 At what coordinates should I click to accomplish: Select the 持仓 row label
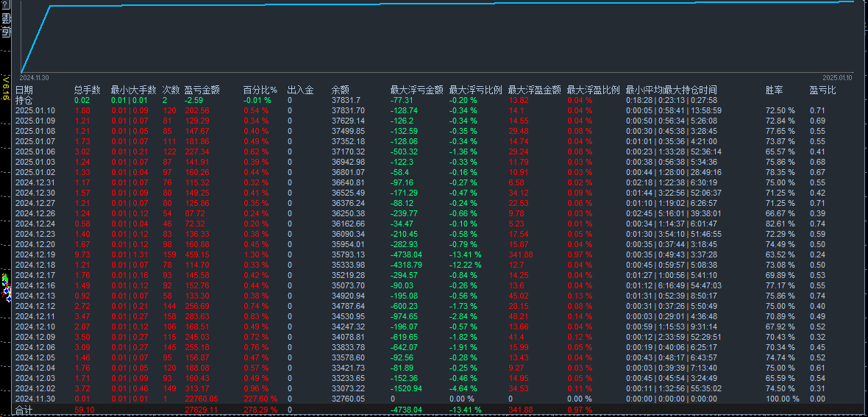coord(24,100)
